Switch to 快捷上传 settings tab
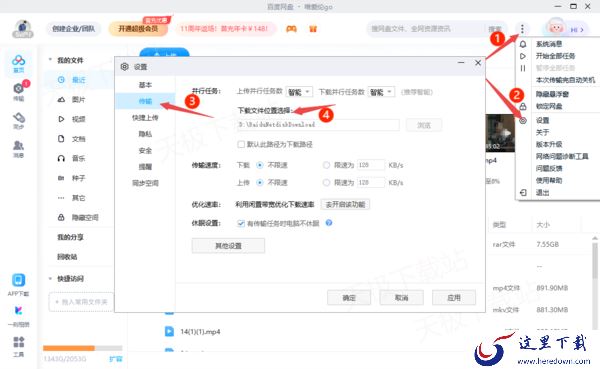The width and height of the screenshot is (600, 369). [145, 118]
